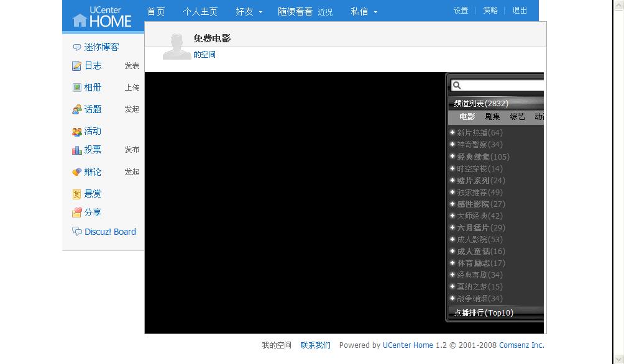
Task: Expand the 六月猛片(29) category
Action: 452,227
